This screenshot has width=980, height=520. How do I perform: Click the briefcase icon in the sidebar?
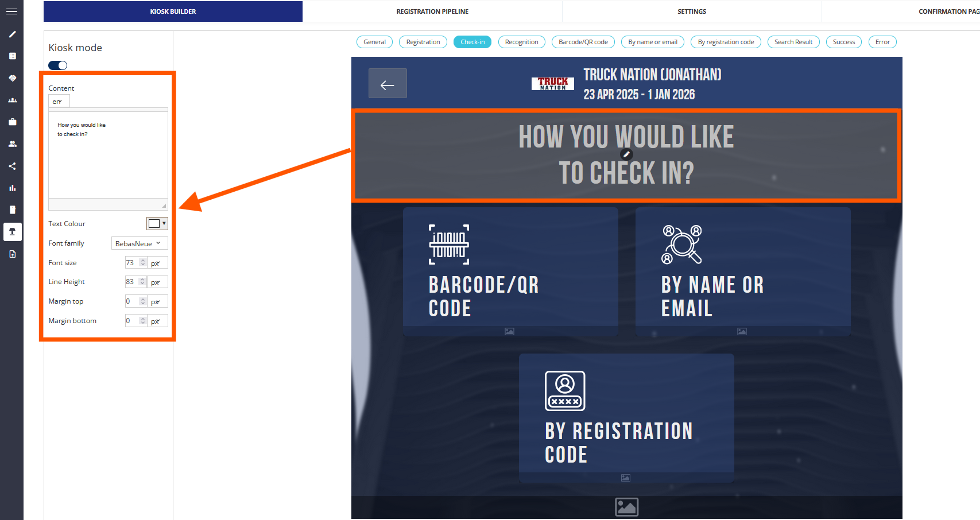(12, 122)
